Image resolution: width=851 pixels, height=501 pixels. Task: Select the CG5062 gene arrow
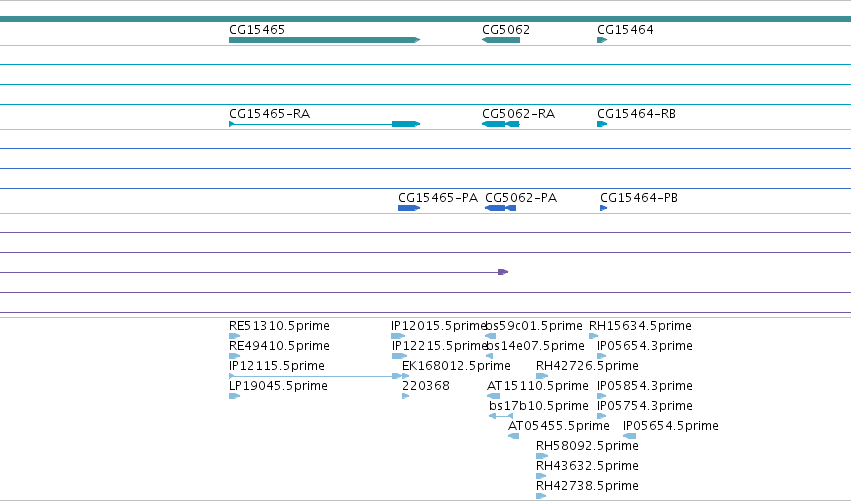(x=501, y=40)
